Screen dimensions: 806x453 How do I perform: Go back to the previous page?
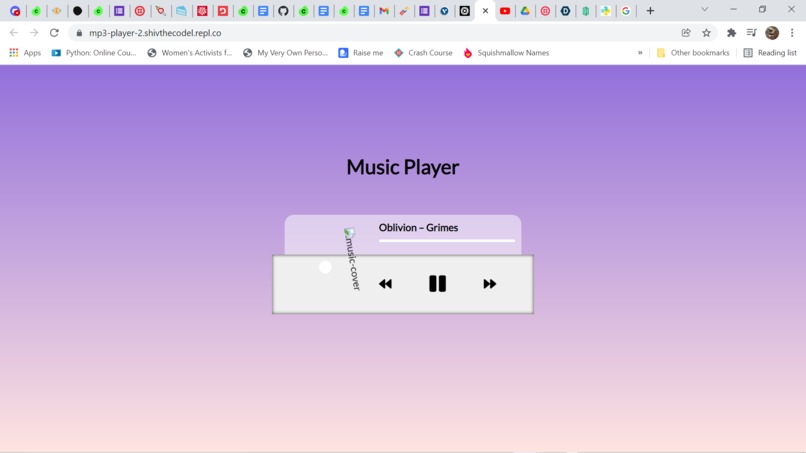pos(14,32)
